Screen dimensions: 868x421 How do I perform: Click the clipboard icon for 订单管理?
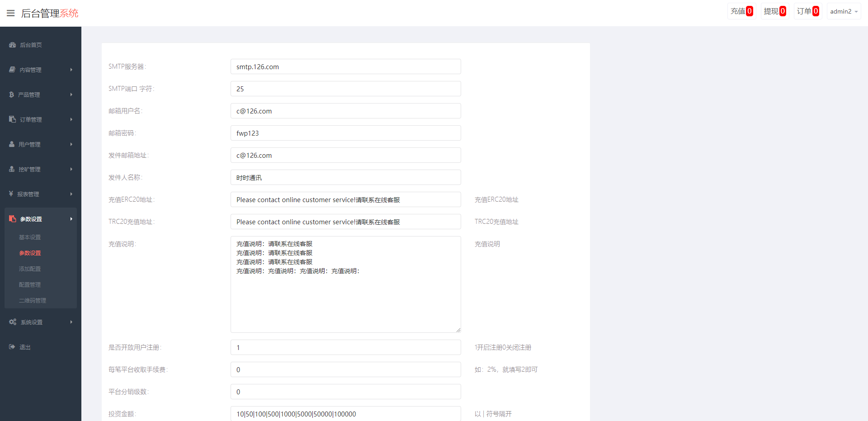(12, 119)
